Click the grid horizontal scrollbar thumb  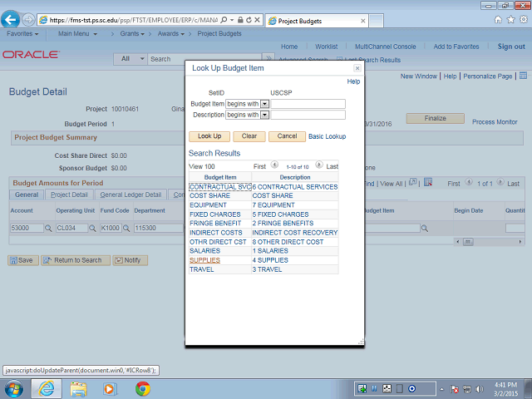click(x=468, y=242)
